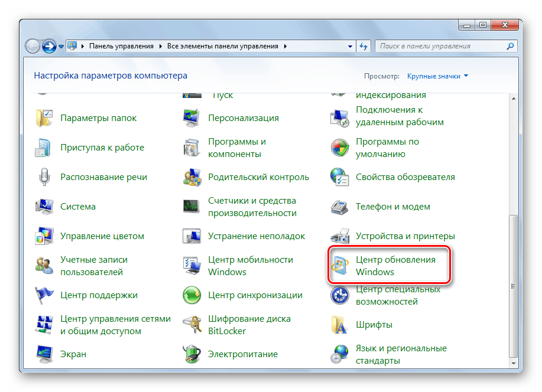Click the vertical scrollbar thumb
This screenshot has width=542, height=392.
point(513,286)
